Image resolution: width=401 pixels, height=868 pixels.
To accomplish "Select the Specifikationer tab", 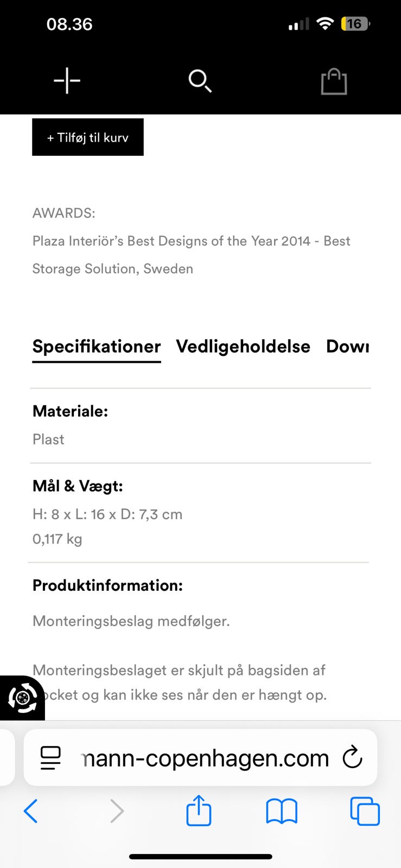I will pos(97,347).
